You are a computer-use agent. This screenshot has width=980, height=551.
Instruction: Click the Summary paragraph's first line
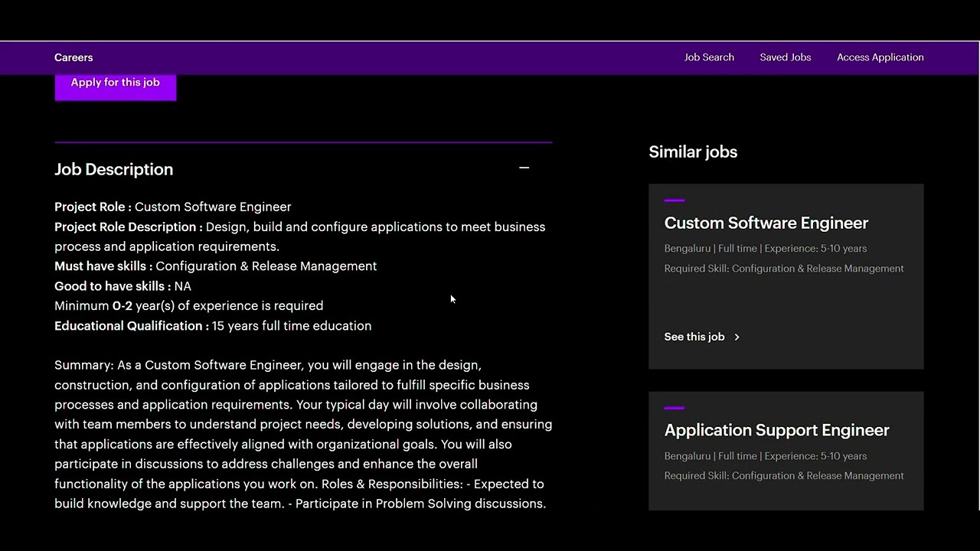[x=268, y=365]
